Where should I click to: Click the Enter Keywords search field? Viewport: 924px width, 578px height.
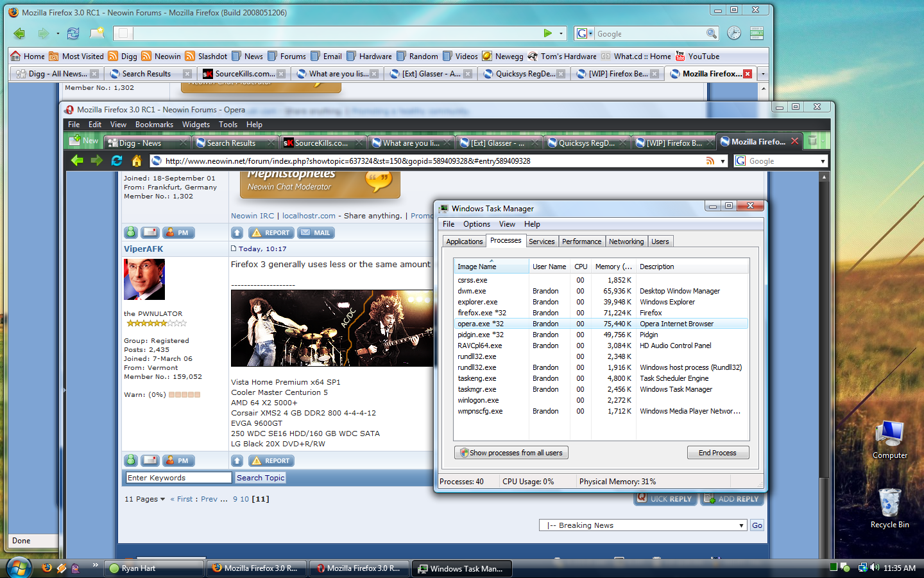tap(178, 478)
